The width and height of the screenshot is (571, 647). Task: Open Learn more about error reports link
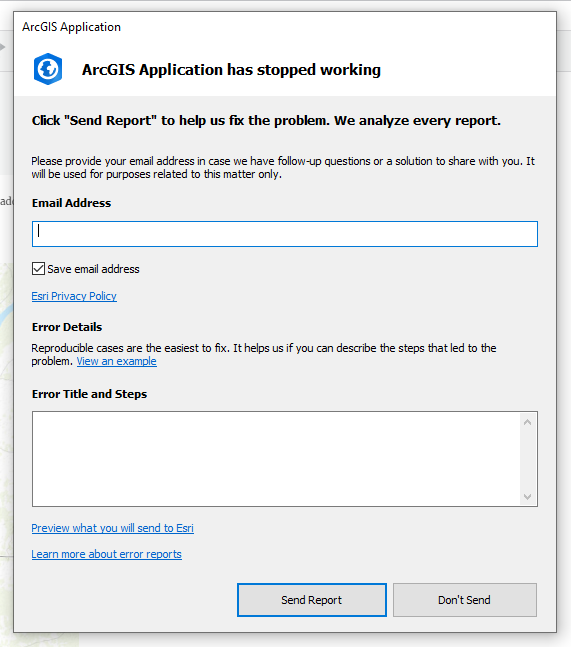coord(106,554)
